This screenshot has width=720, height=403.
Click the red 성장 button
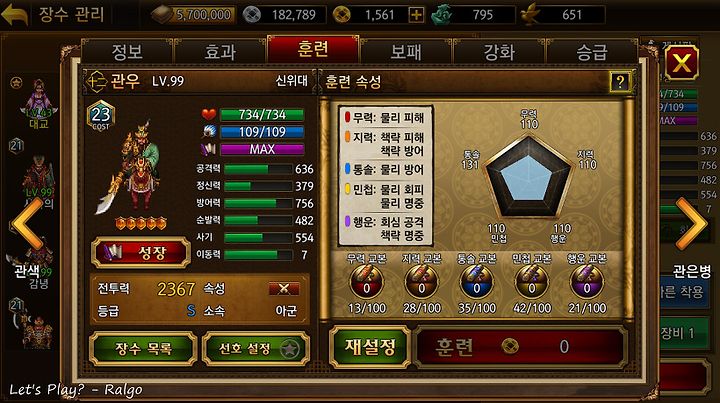(141, 252)
